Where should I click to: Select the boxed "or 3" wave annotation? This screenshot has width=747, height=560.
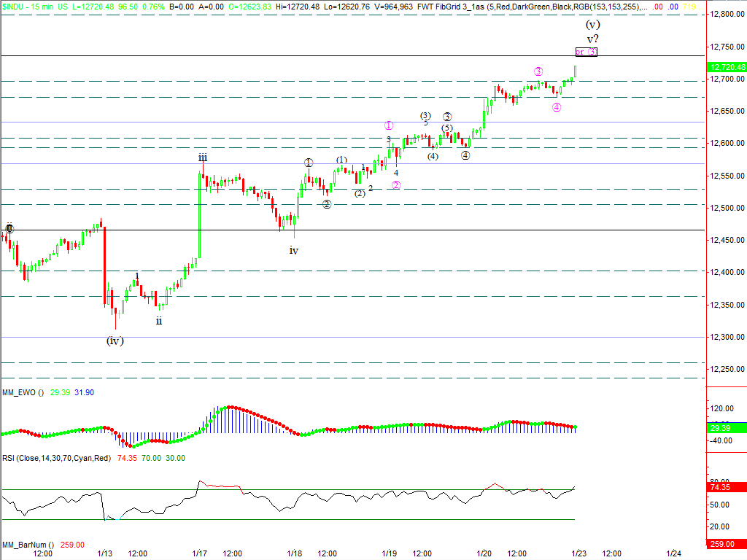coord(586,52)
